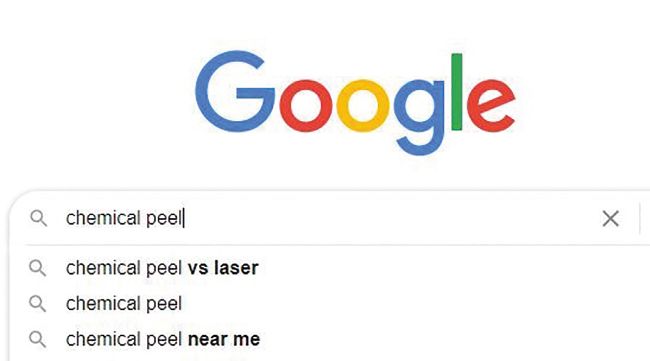Image resolution: width=650 pixels, height=361 pixels.
Task: Click the word 'chemical' in the first suggestion
Action: point(103,268)
